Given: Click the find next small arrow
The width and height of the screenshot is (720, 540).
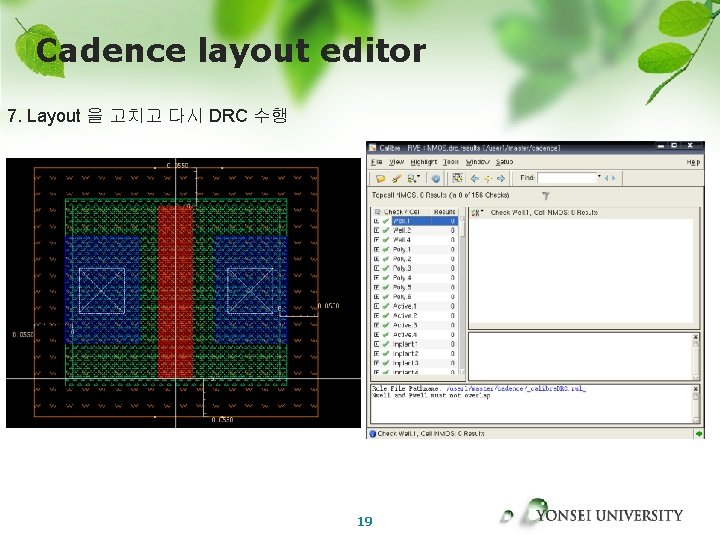Looking at the screenshot, I should (x=613, y=178).
